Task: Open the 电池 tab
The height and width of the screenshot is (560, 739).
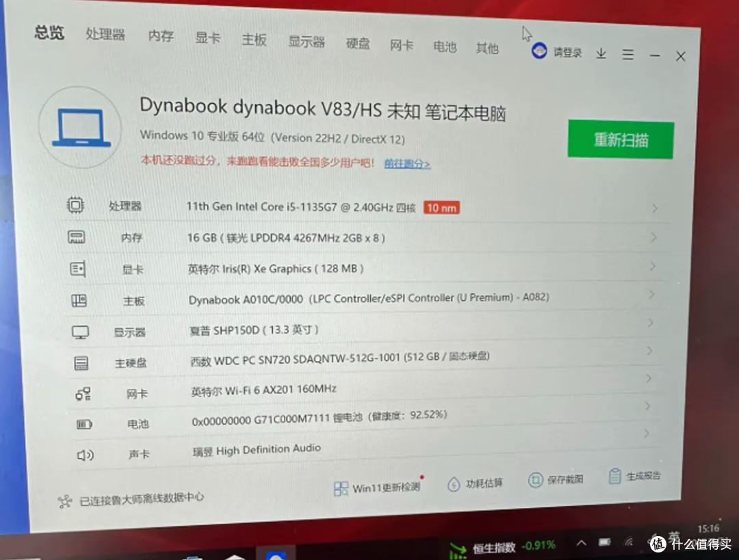Action: pos(445,47)
